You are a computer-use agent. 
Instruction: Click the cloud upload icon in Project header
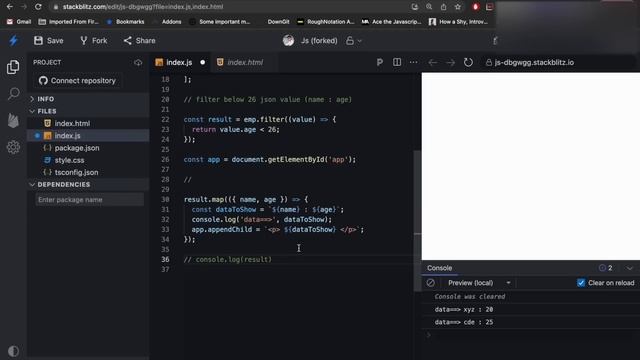point(138,62)
